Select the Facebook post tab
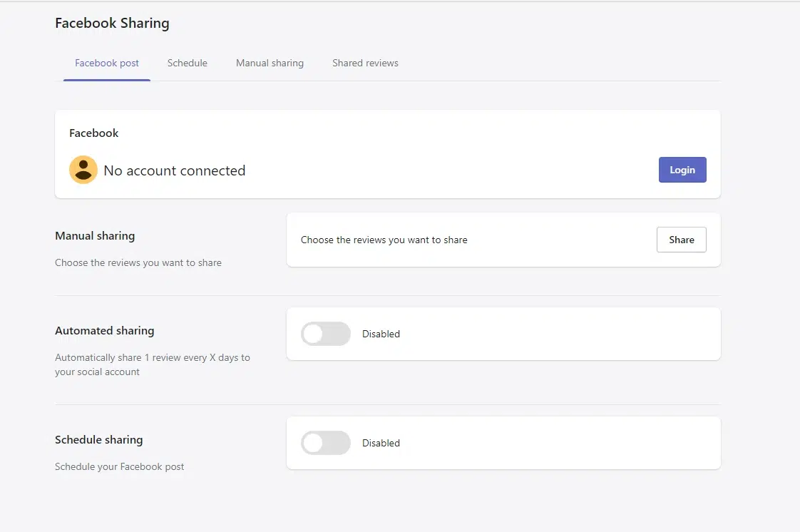The width and height of the screenshot is (800, 532). click(x=106, y=63)
